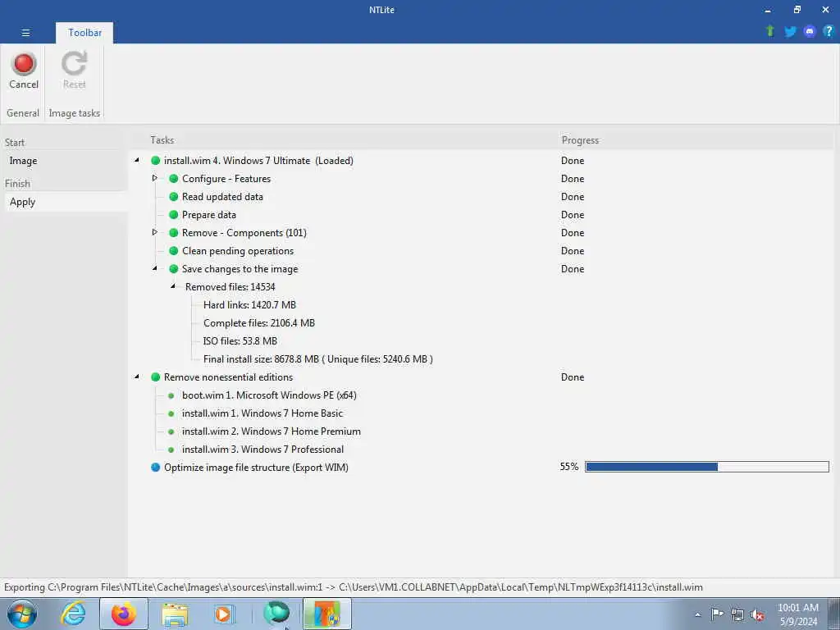This screenshot has height=630, width=840.
Task: Collapse the Save changes to the image task
Action: (155, 268)
